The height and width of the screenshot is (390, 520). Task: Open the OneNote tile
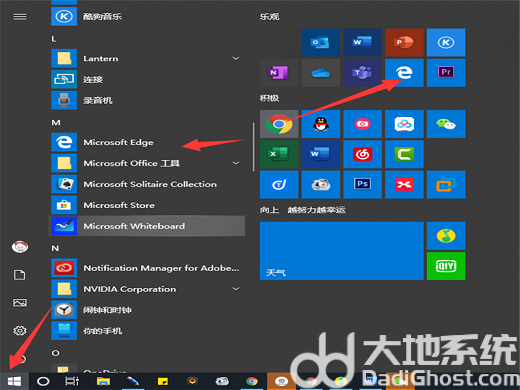[x=279, y=73]
